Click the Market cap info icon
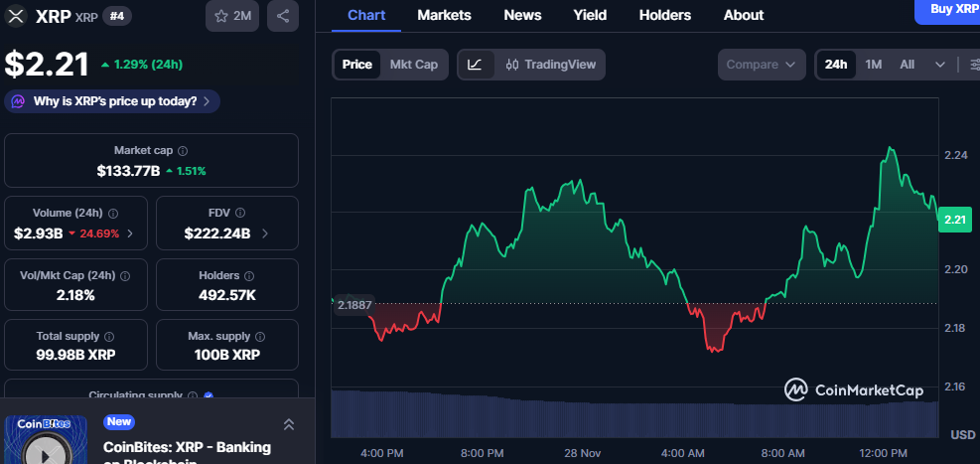Screen dimensions: 980x464 point(183,150)
